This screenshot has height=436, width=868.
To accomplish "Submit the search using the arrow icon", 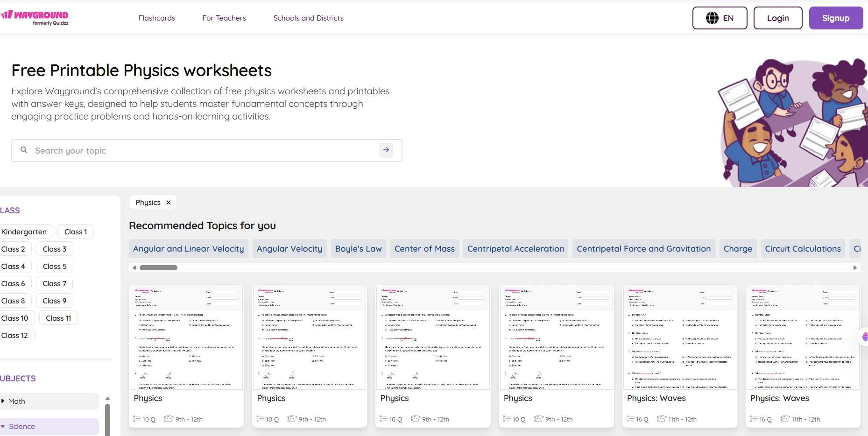I will pyautogui.click(x=386, y=150).
